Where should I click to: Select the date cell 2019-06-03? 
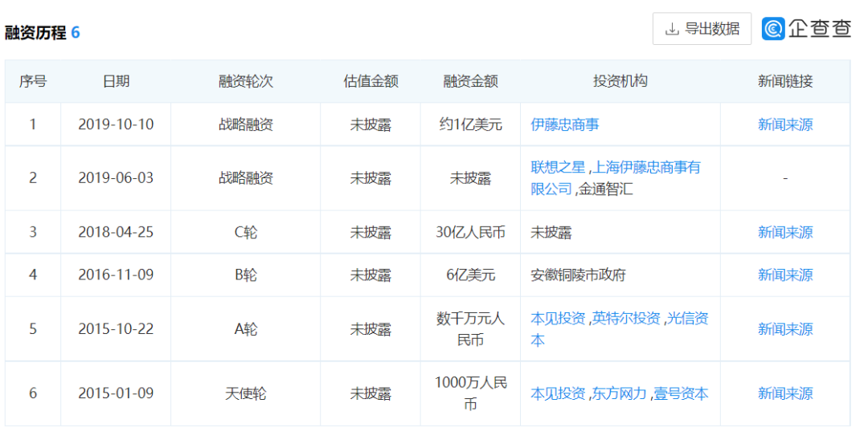click(x=116, y=178)
